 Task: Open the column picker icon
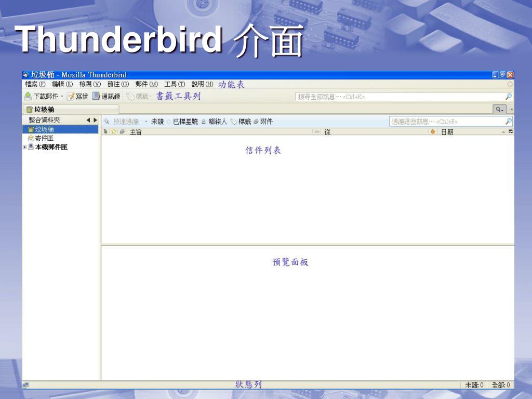(x=511, y=131)
